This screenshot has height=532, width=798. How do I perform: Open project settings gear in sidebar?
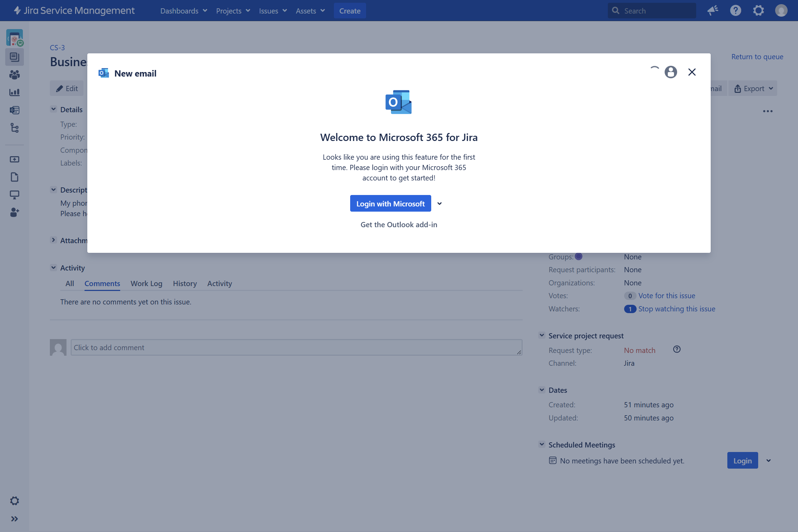(14, 501)
